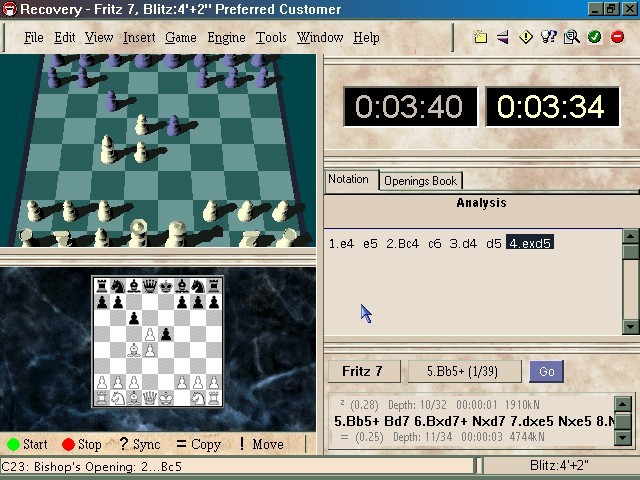Click the Sync question-mark control

[x=139, y=444]
